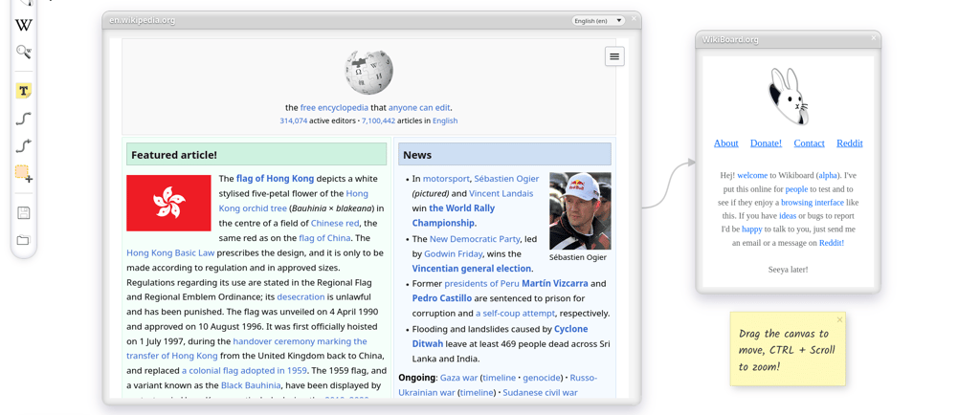Follow the 'presidents of Peru' link
The image size is (980, 415).
pos(480,283)
